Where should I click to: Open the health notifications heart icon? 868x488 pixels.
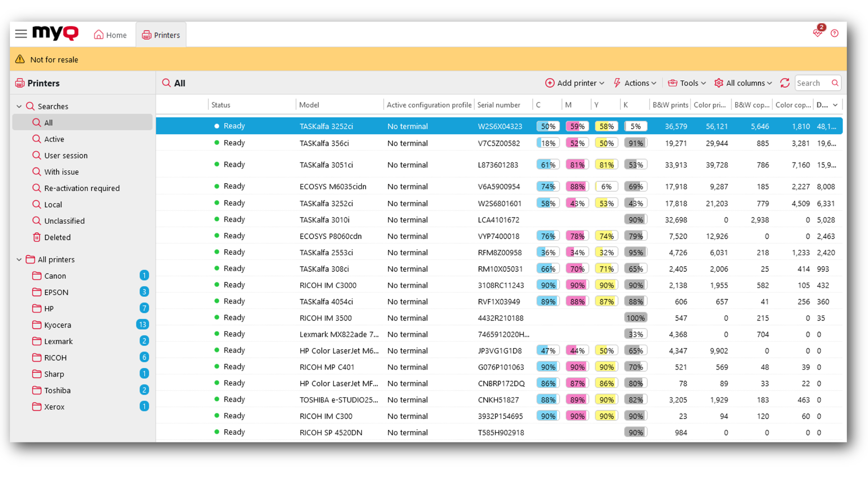[817, 33]
